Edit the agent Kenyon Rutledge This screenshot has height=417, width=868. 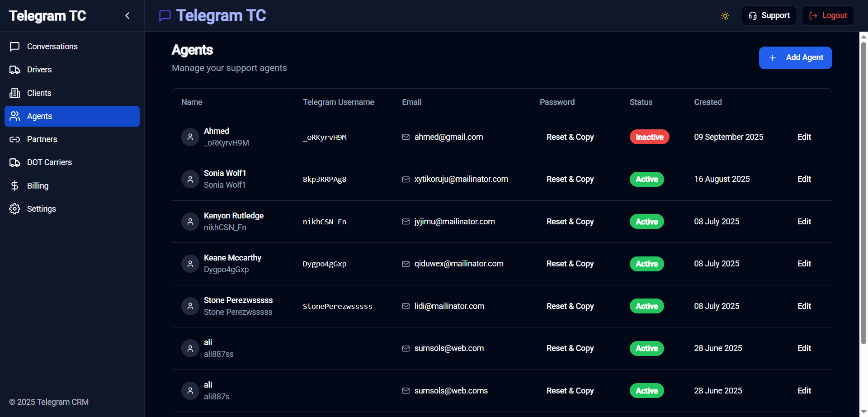click(x=804, y=221)
